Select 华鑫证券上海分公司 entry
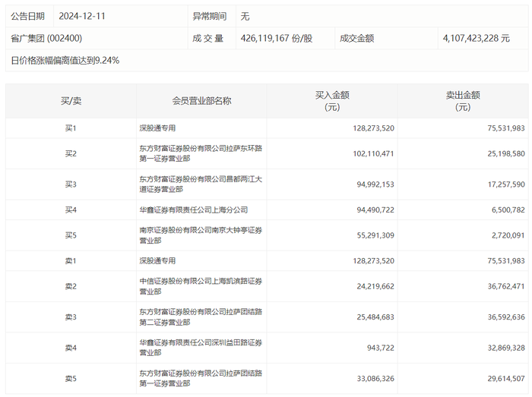Viewport: 532px width, 397px height. click(x=193, y=210)
